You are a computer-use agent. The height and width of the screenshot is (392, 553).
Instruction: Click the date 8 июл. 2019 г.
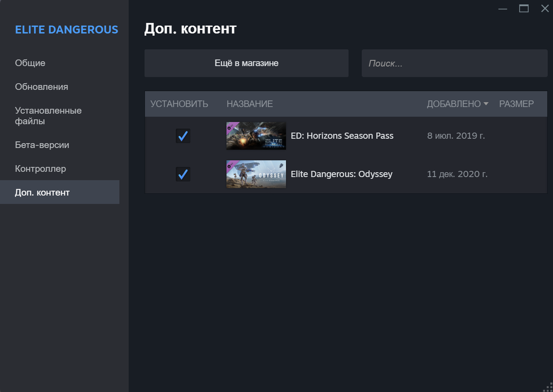coord(456,136)
